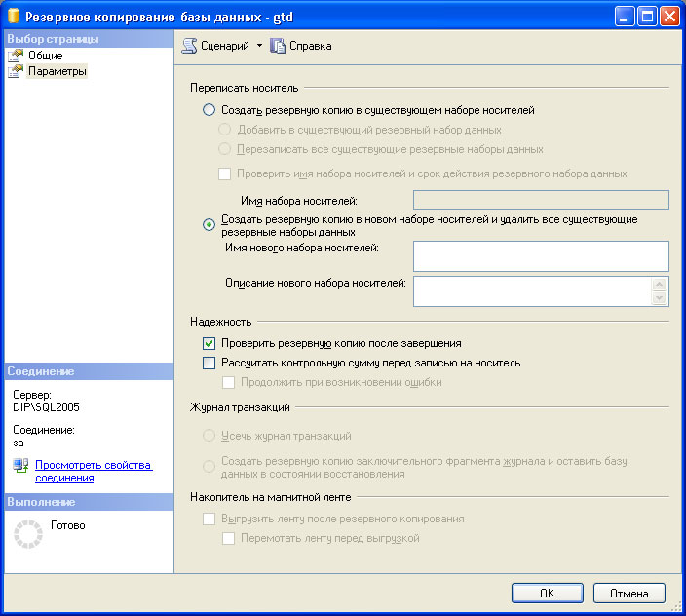Select backup to new media set option
Image resolution: width=686 pixels, height=616 pixels.
click(x=209, y=225)
